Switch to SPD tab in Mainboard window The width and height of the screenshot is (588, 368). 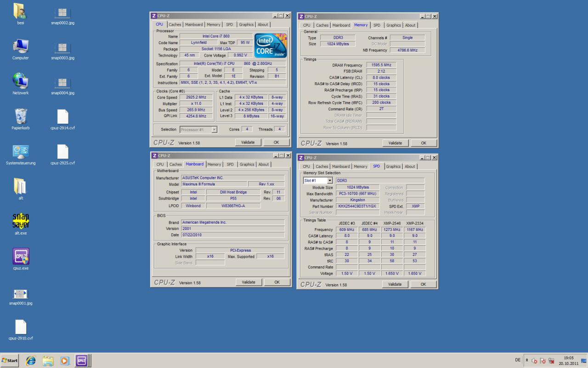(x=230, y=164)
